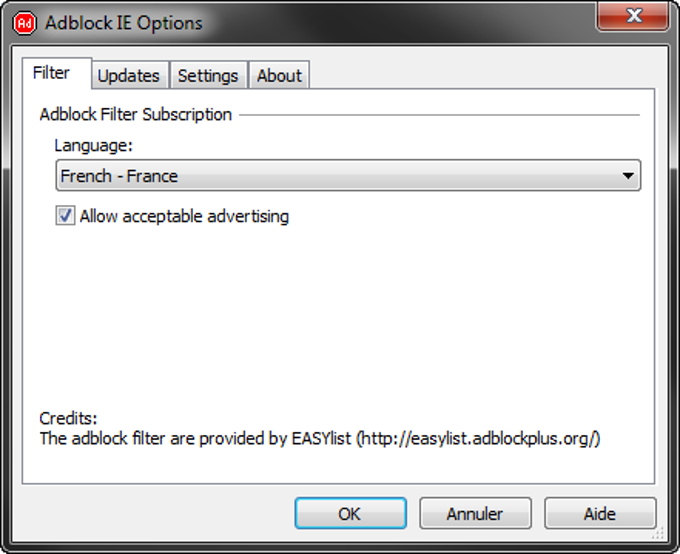Viewport: 680px width, 554px height.
Task: Expand the Language dropdown arrow
Action: [628, 176]
